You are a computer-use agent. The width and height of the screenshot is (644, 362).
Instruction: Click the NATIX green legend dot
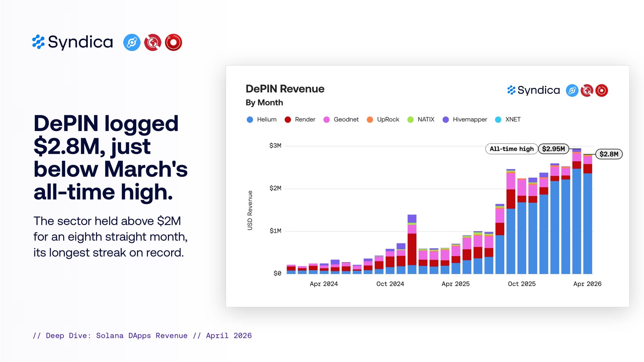pyautogui.click(x=411, y=120)
